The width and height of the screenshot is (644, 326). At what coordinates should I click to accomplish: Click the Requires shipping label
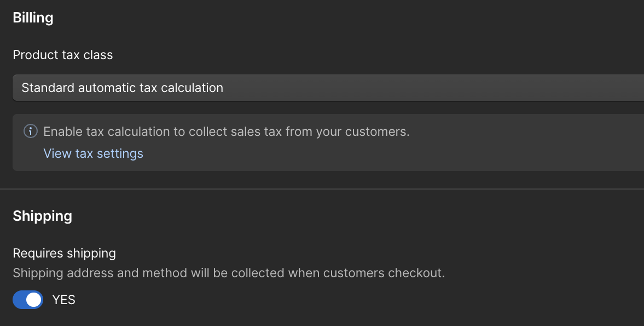pyautogui.click(x=64, y=253)
